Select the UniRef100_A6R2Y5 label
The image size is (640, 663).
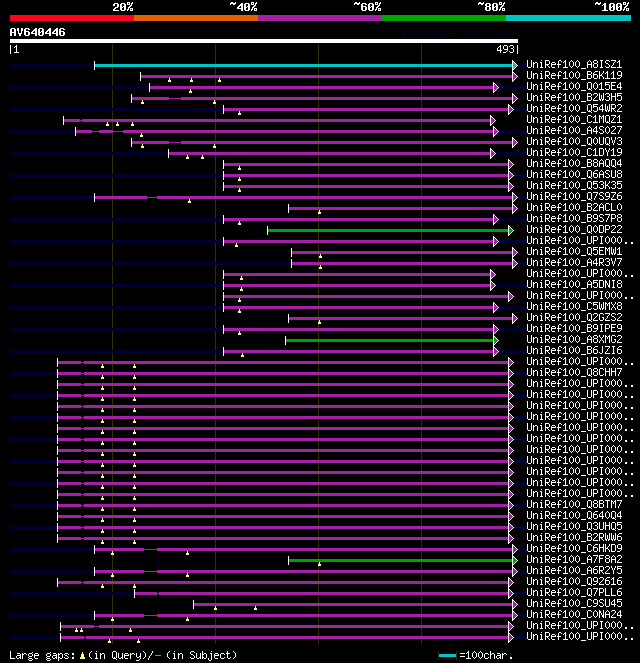click(x=574, y=570)
